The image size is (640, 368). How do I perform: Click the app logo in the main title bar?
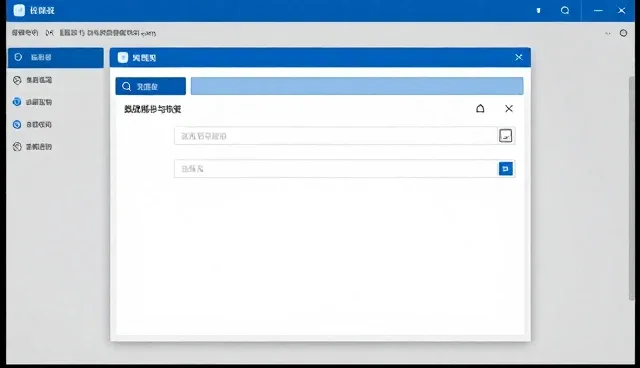click(x=19, y=10)
